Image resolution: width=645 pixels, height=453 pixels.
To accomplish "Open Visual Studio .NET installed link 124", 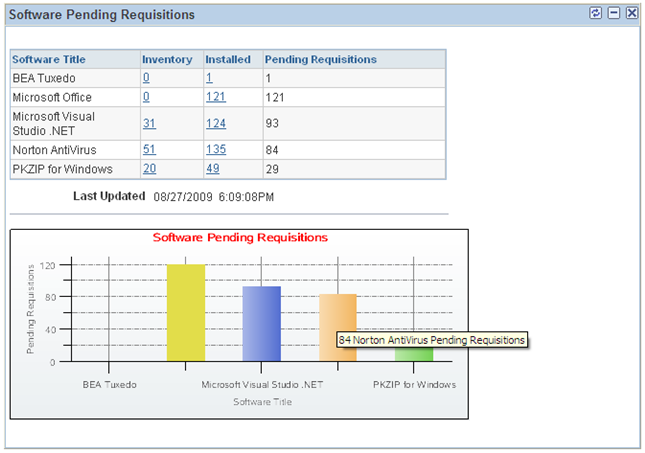I will click(216, 123).
